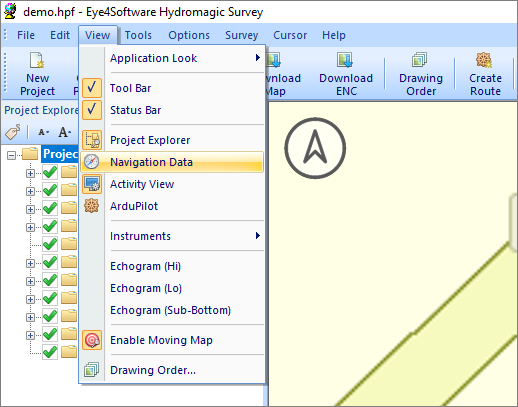Collapse the root Project tree node
The height and width of the screenshot is (407, 518).
coord(11,155)
